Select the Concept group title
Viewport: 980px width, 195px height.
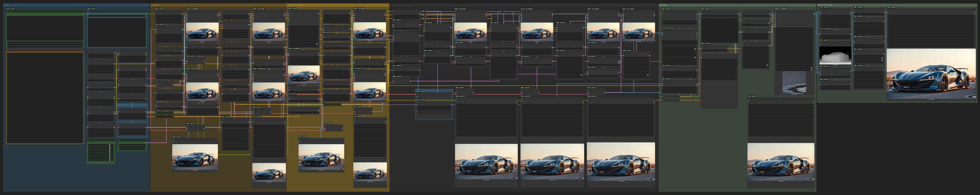click(155, 5)
